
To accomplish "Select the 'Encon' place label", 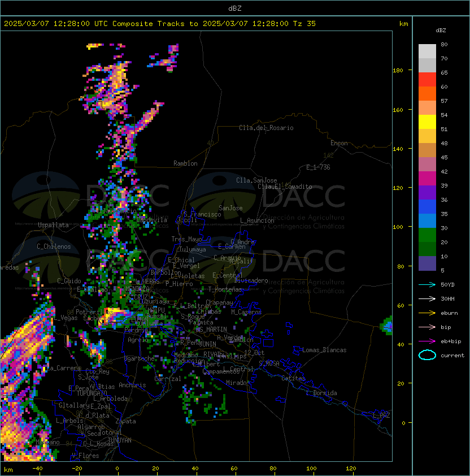I will [x=339, y=143].
